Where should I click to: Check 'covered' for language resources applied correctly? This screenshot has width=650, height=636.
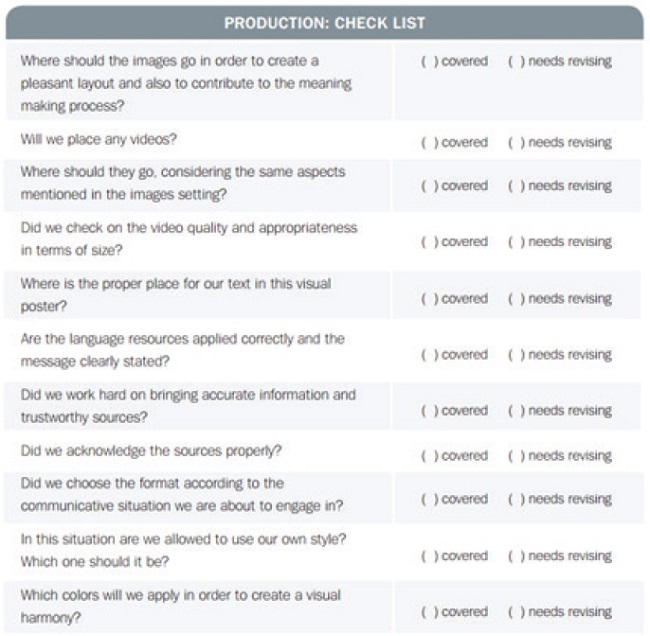coord(426,355)
